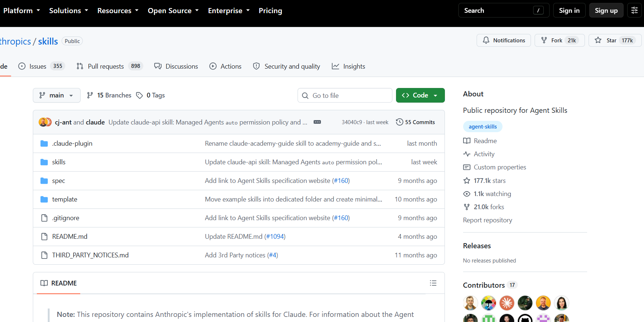Click the Search box in header
Image resolution: width=644 pixels, height=322 pixels.
(x=504, y=10)
